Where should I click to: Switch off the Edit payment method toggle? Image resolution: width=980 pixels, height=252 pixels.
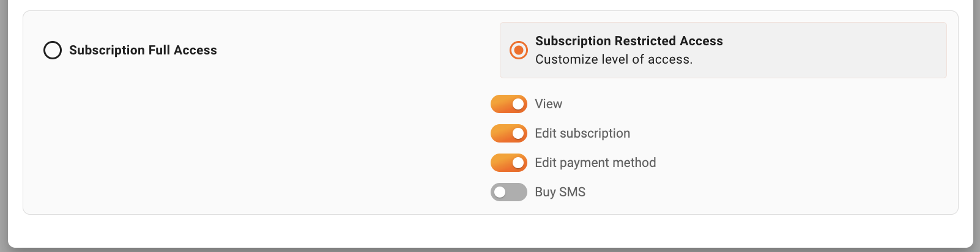(x=508, y=163)
